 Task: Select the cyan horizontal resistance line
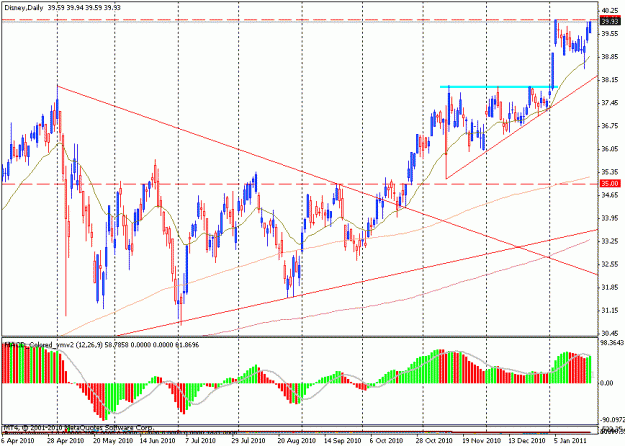[x=498, y=86]
